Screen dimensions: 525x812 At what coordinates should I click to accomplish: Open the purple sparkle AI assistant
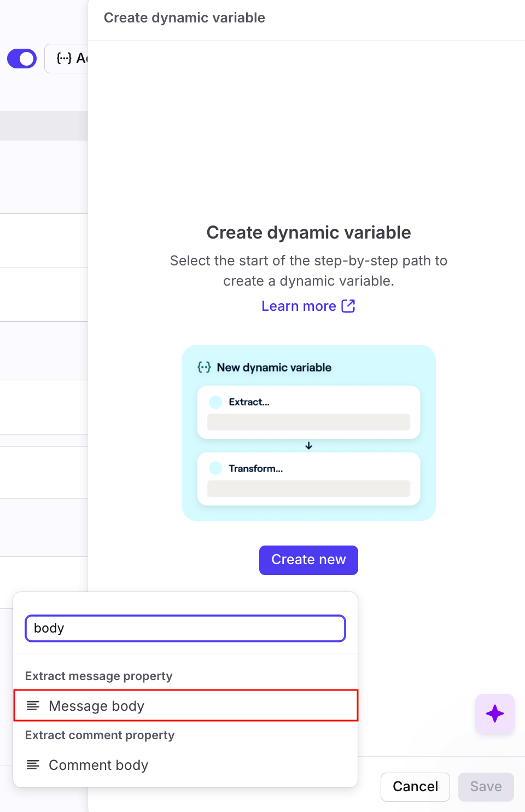click(x=494, y=714)
